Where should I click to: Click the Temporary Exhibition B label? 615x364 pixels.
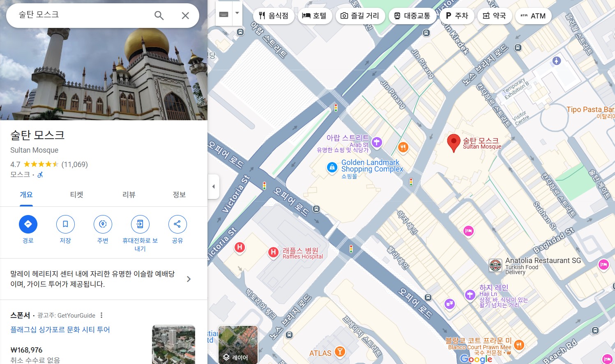tap(516, 88)
